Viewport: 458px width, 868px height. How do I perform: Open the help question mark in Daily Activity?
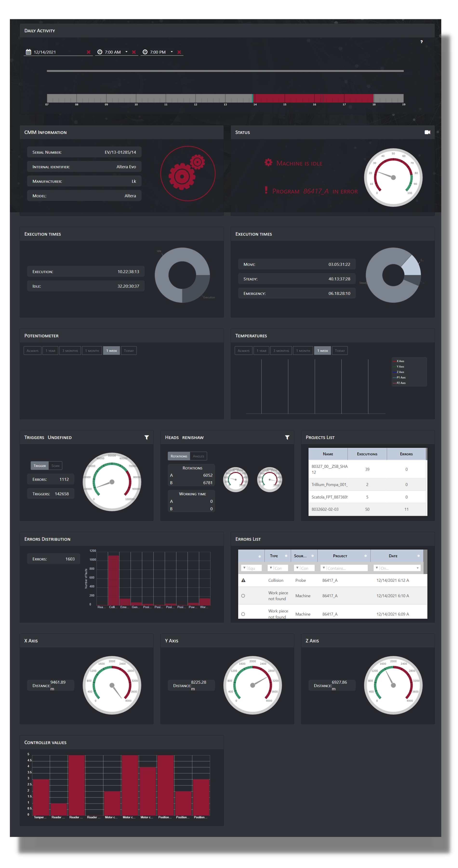tap(421, 42)
